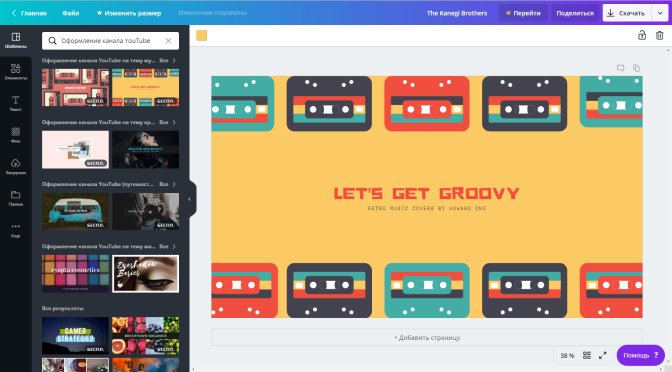
Task: Open Изменить размер resize option
Action: pyautogui.click(x=129, y=13)
